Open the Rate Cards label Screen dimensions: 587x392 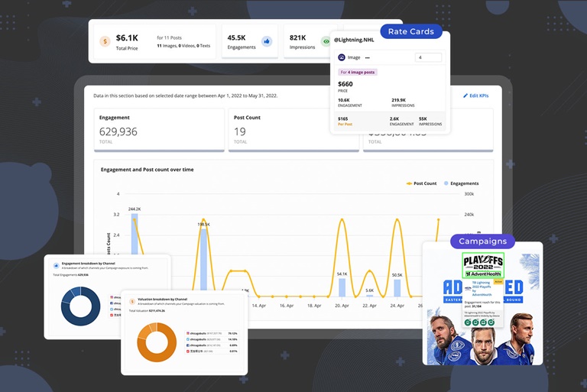coord(411,31)
